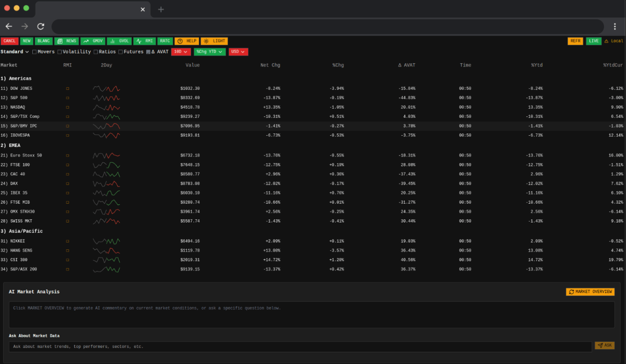
Task: Open the CSI 300 2Day sparkline
Action: 107,260
